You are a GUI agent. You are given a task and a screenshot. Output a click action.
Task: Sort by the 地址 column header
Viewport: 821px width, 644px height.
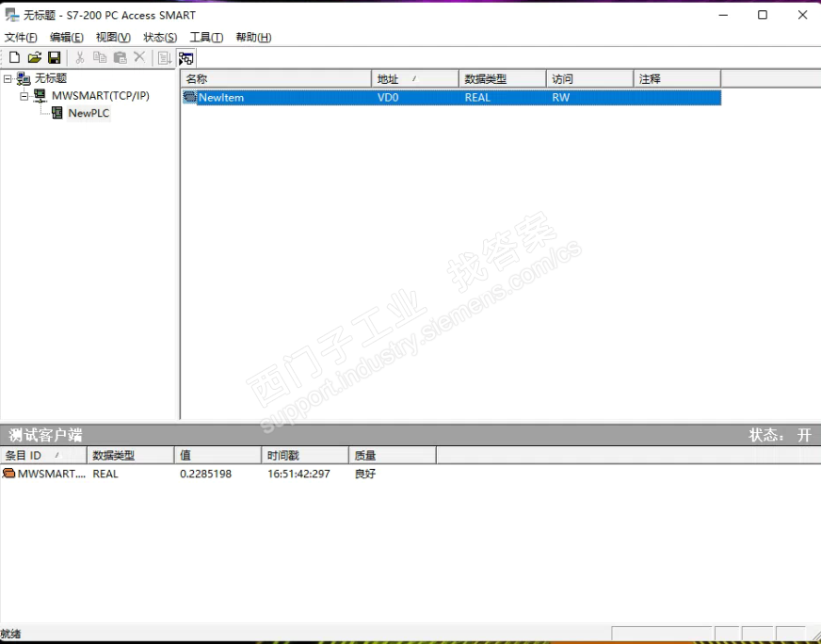tap(415, 79)
